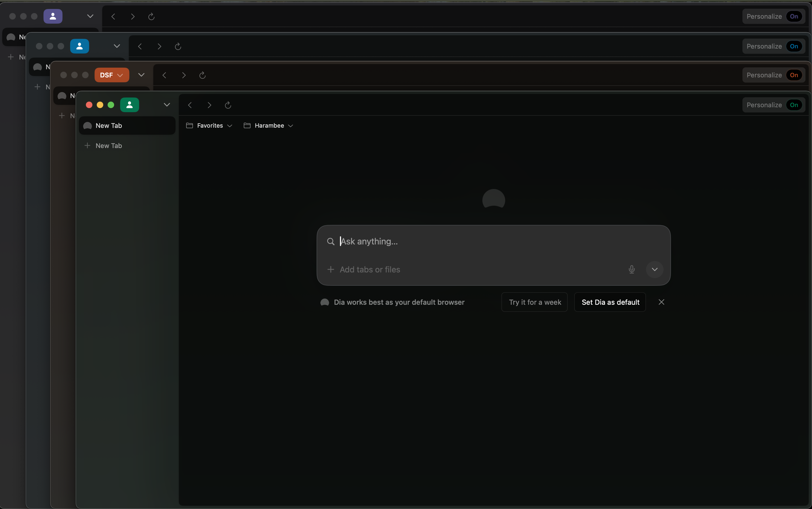Go forward in the DSF window
812x509 pixels.
click(x=183, y=75)
